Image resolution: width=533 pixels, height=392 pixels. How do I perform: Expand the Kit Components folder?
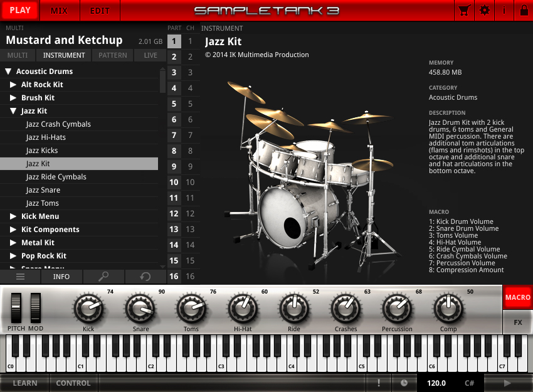[x=13, y=230]
